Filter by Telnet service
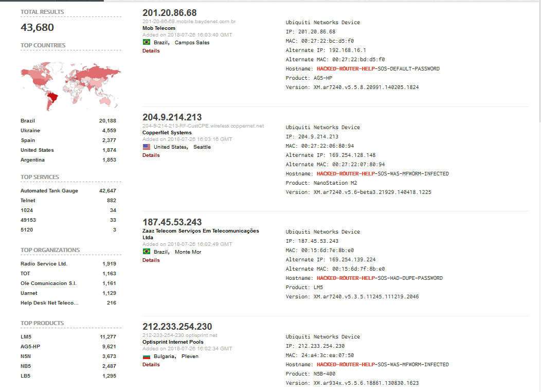Image resolution: width=541 pixels, height=392 pixels. click(x=28, y=201)
